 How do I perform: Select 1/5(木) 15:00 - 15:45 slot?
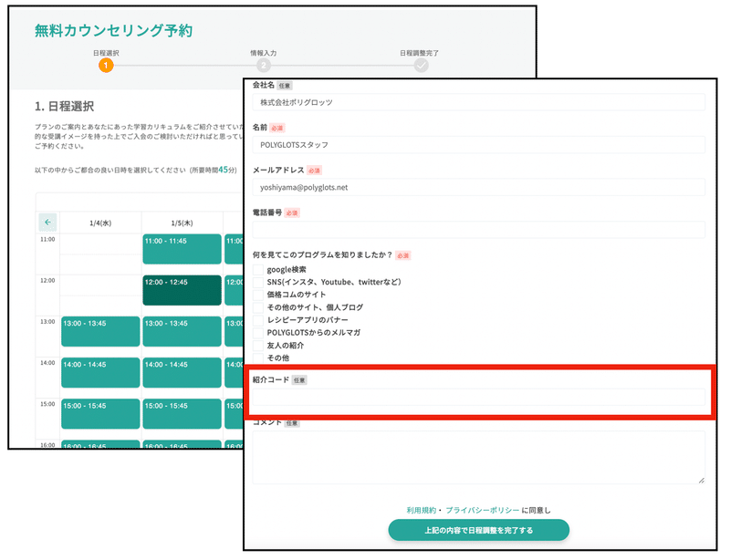182,414
